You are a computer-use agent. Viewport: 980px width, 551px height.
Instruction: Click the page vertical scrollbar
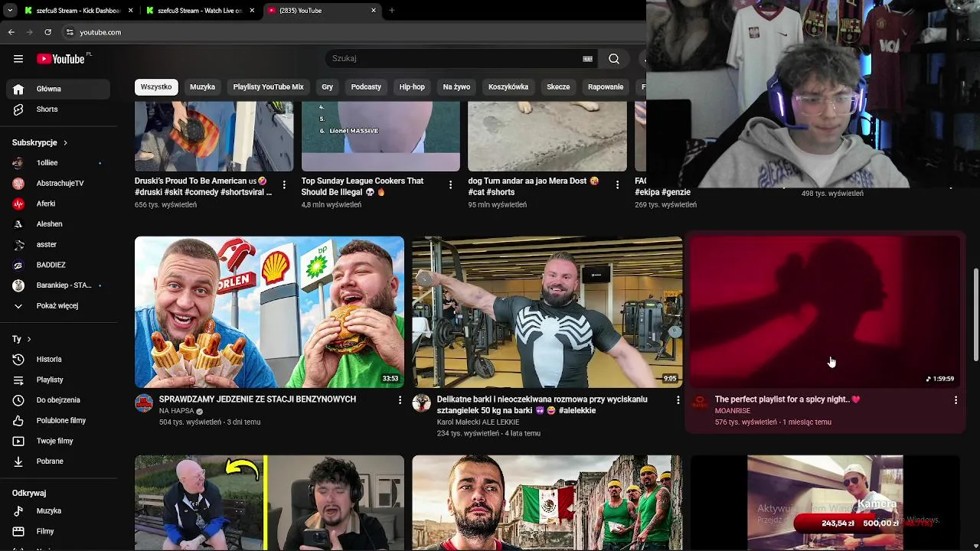[x=975, y=314]
